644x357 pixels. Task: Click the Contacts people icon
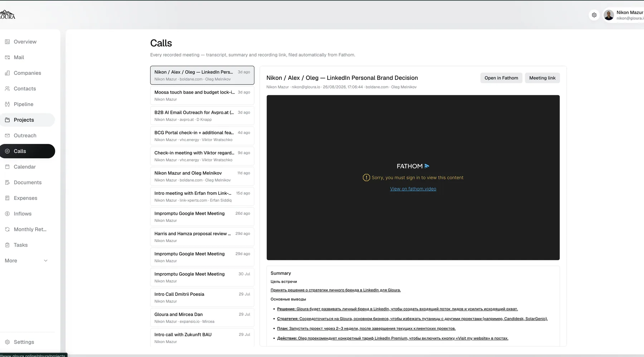(7, 88)
